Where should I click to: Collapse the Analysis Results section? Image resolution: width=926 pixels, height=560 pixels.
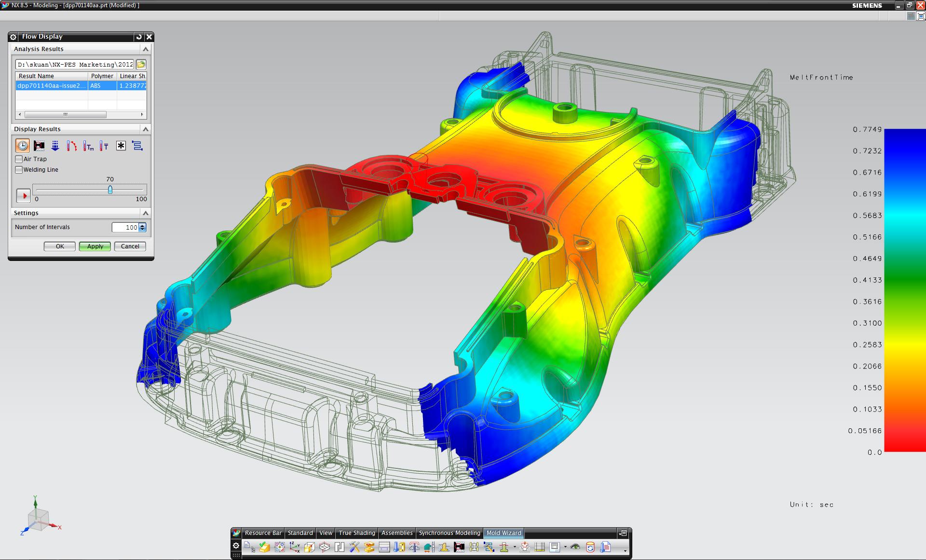tap(146, 49)
